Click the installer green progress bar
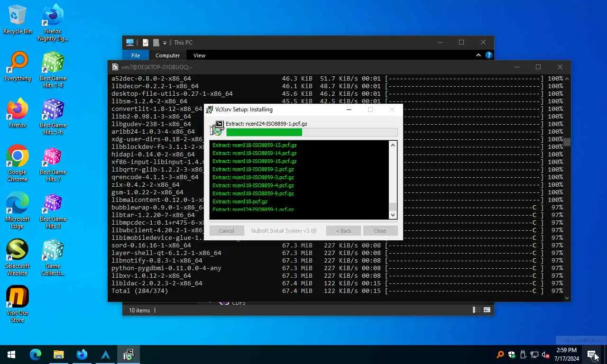Viewport: 607px width, 364px height. coord(264,132)
